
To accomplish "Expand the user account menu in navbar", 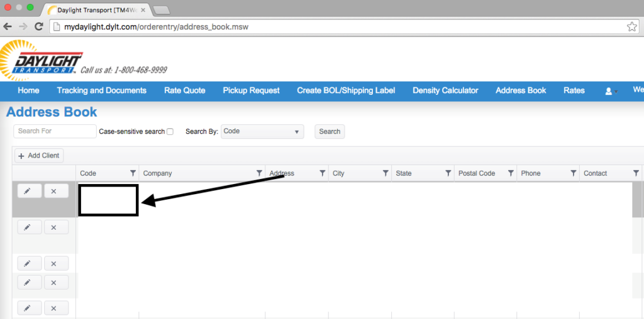I will click(611, 91).
